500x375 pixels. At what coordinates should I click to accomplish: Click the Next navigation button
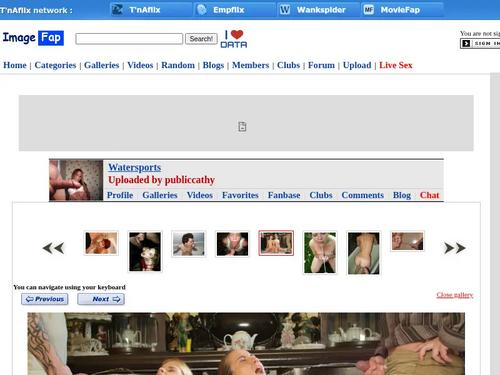click(101, 299)
